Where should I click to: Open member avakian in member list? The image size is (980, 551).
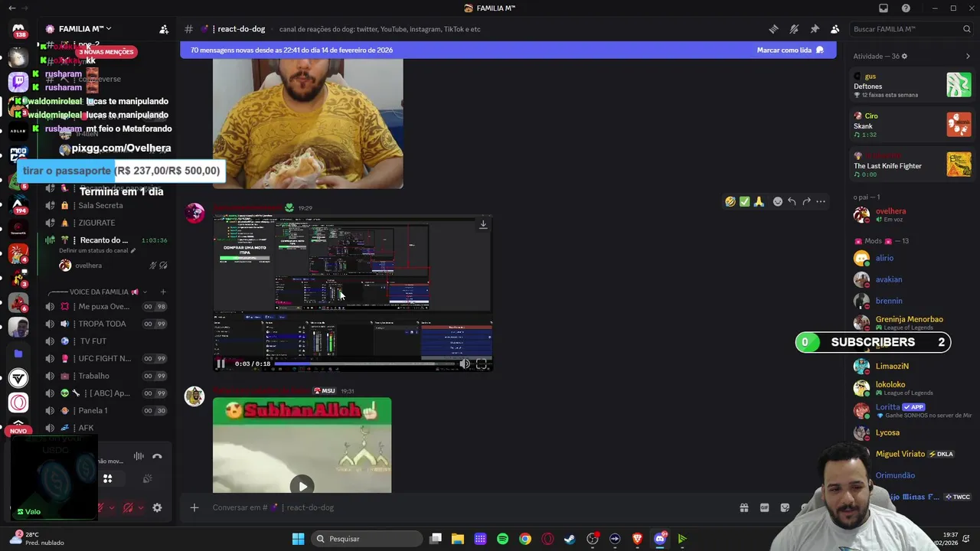click(912, 279)
